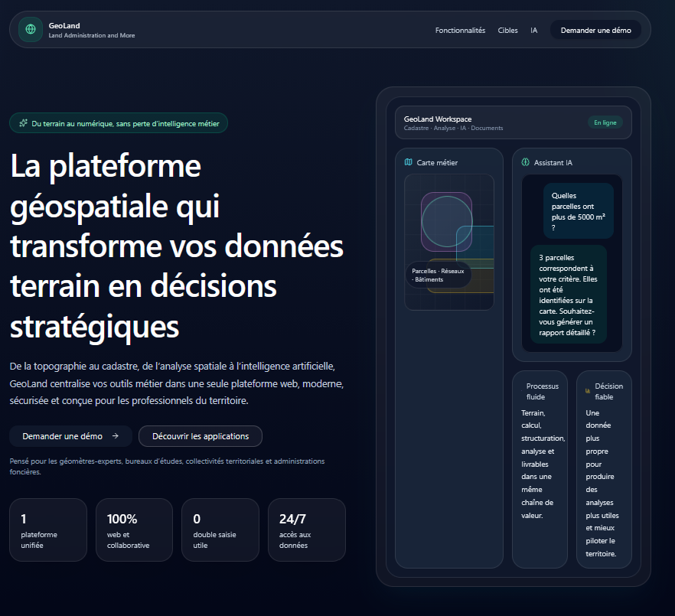Click the Carte métier label

(x=437, y=162)
